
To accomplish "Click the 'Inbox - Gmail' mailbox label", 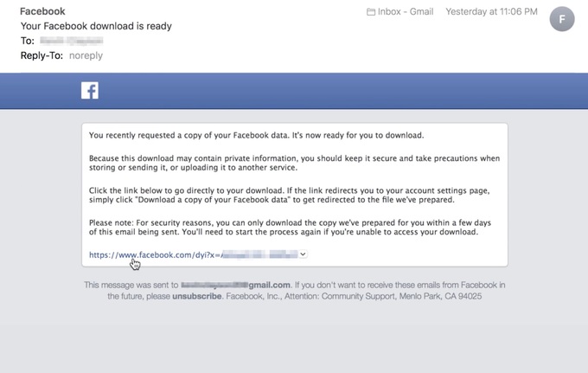I will [406, 12].
